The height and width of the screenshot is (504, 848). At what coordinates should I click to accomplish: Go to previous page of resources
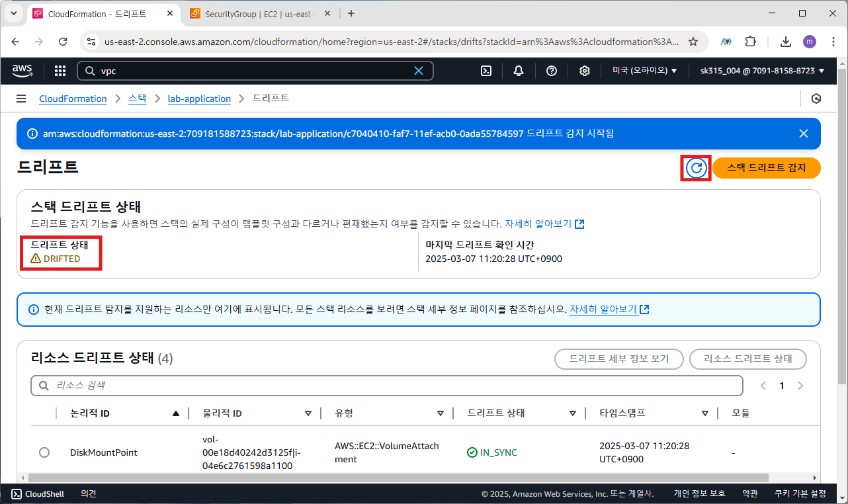[763, 386]
